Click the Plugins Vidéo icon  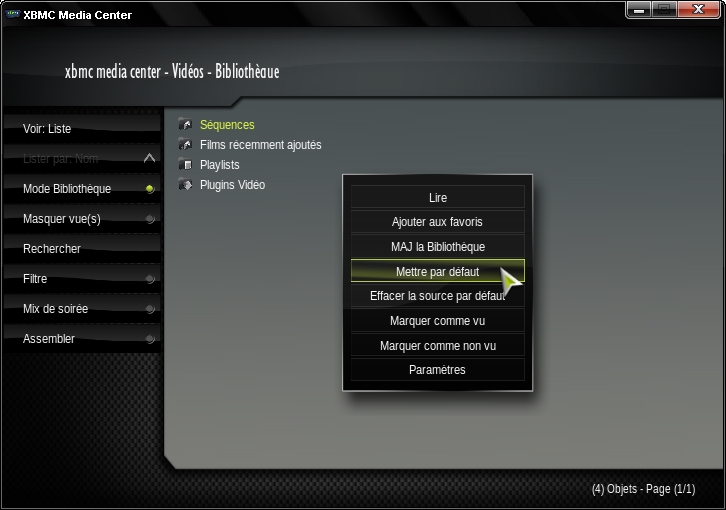click(x=185, y=185)
